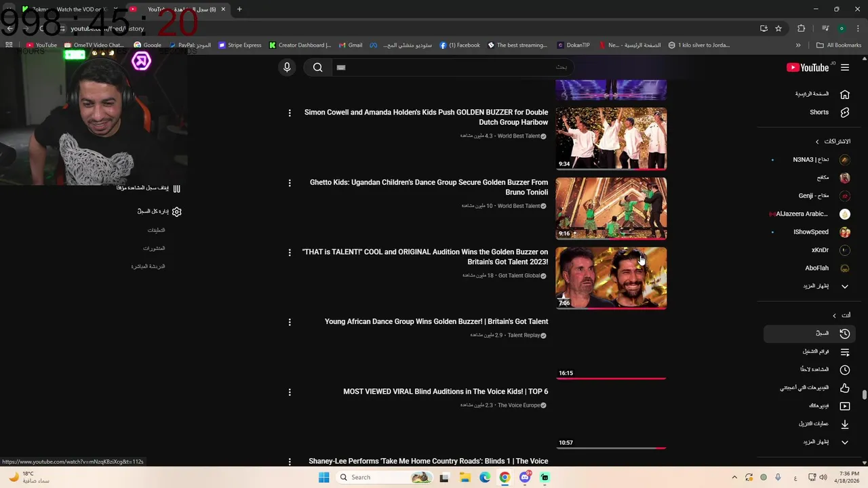Expand more subscriptions with the chevron
The width and height of the screenshot is (868, 488).
[845, 286]
